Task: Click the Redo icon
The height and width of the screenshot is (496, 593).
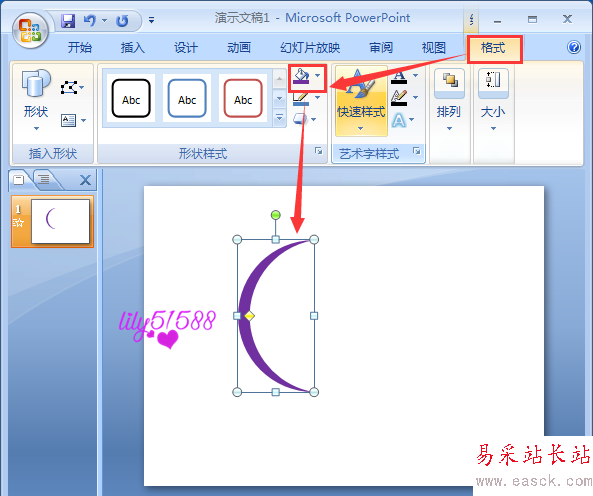Action: click(x=122, y=21)
